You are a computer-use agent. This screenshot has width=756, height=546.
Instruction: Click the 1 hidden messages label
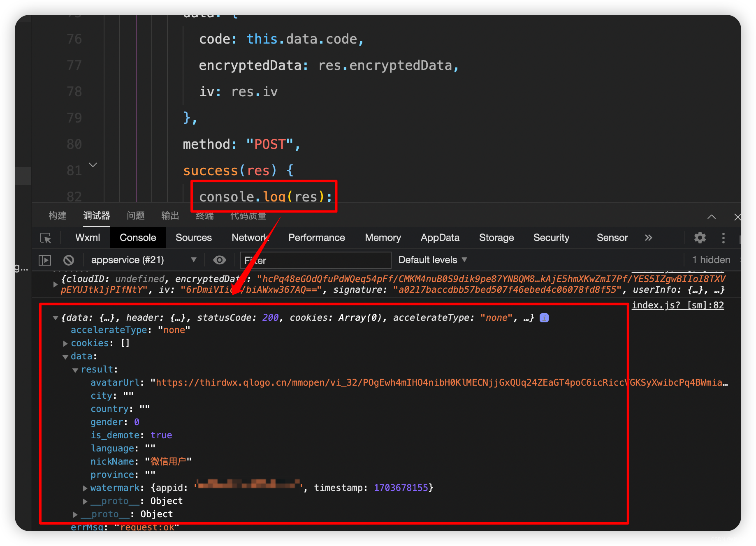click(711, 260)
